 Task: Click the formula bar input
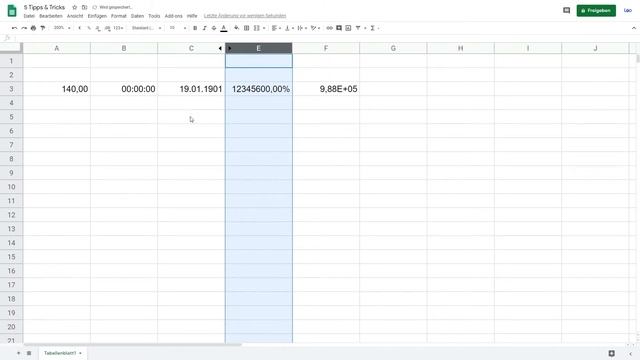click(x=327, y=38)
